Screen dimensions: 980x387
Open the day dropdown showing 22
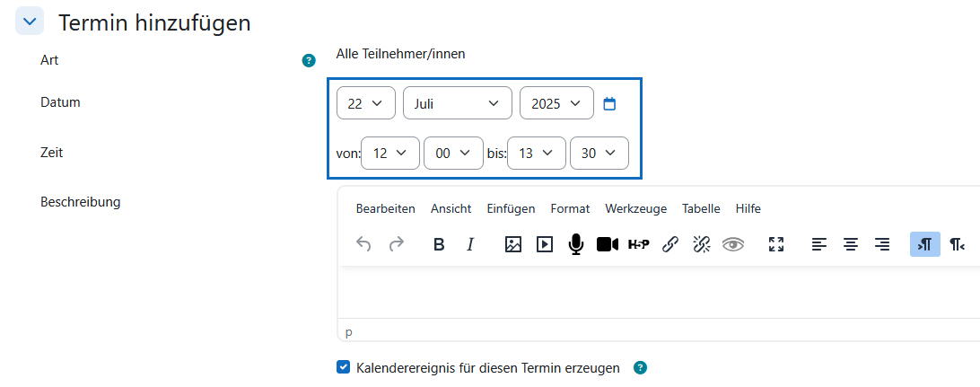[366, 103]
